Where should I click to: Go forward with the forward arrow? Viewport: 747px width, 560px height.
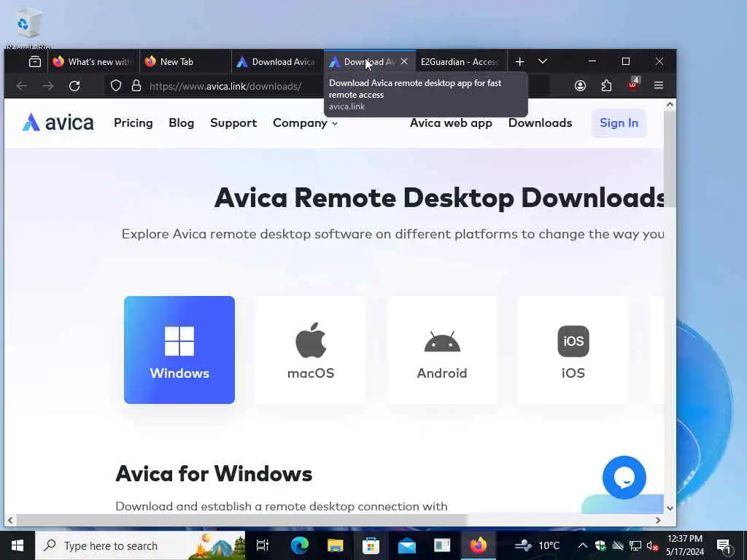tap(47, 86)
